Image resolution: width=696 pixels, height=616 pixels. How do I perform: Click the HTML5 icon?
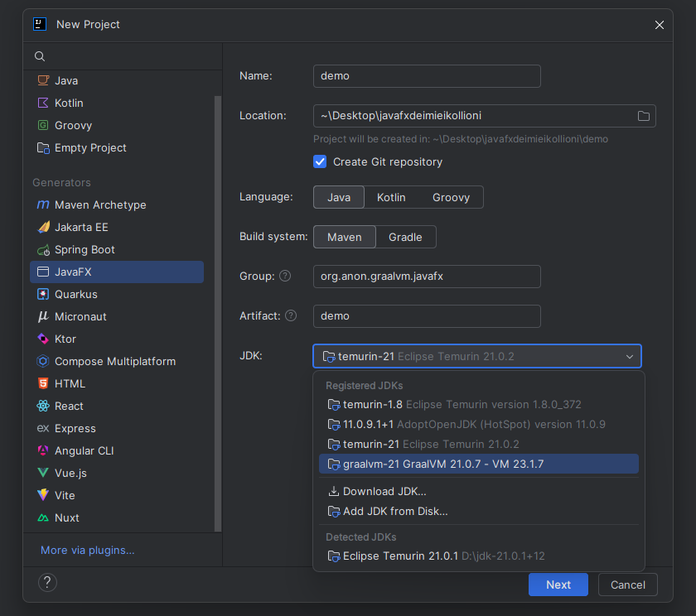pyautogui.click(x=43, y=383)
